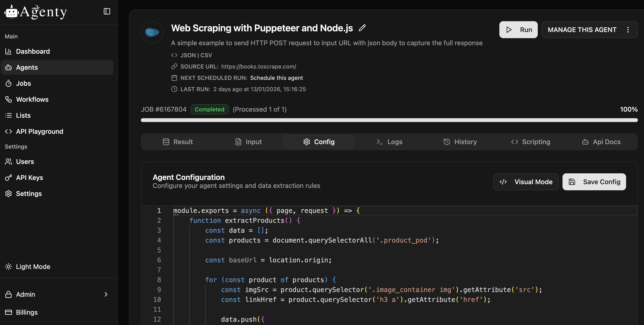Image resolution: width=644 pixels, height=325 pixels.
Task: Switch editor to Visual Mode
Action: coord(526,182)
